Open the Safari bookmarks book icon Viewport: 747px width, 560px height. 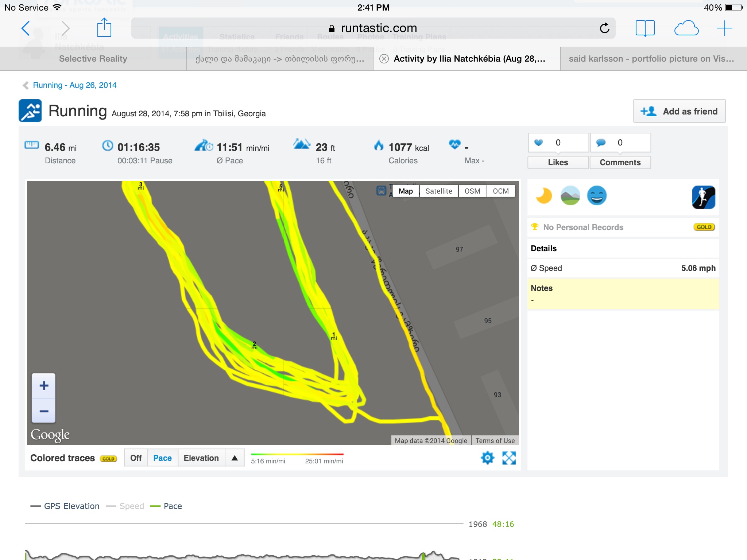[x=645, y=28]
